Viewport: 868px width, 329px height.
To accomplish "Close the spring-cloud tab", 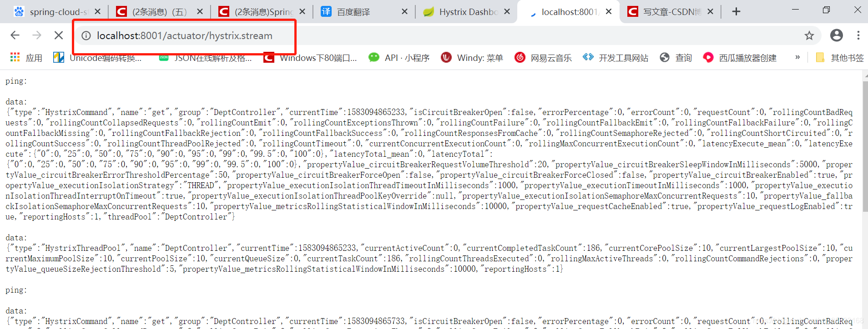I will 97,12.
